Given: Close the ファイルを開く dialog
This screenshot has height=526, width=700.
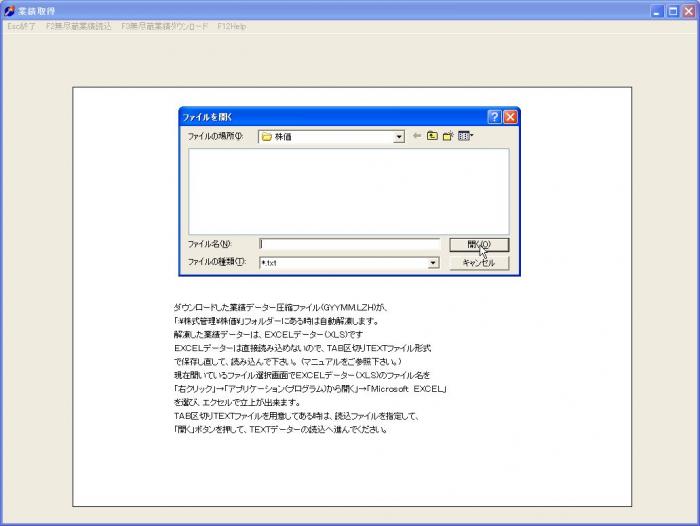Looking at the screenshot, I should 510,116.
